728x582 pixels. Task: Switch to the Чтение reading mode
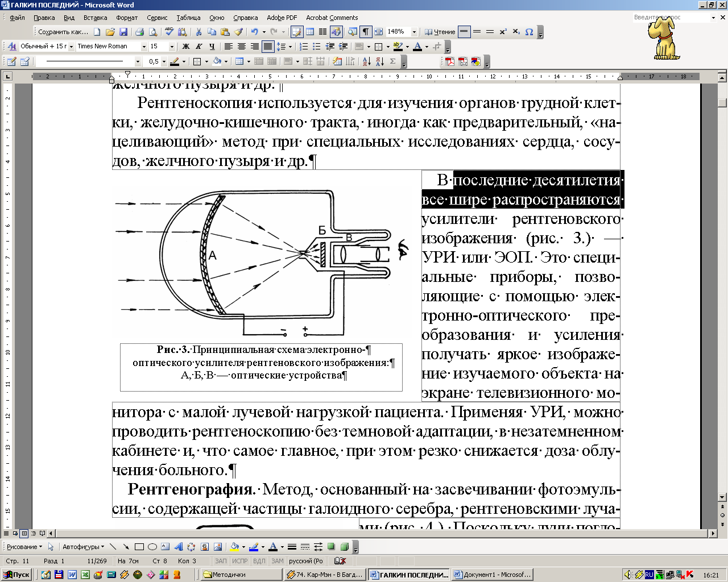[x=440, y=32]
